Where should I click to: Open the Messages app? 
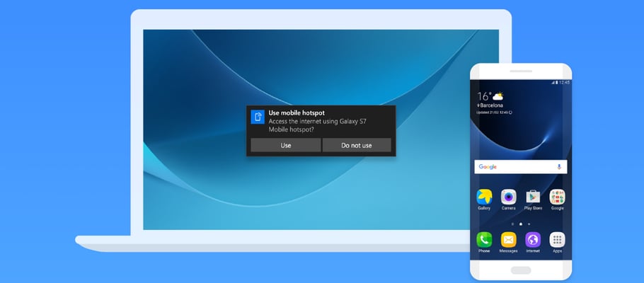(x=508, y=239)
